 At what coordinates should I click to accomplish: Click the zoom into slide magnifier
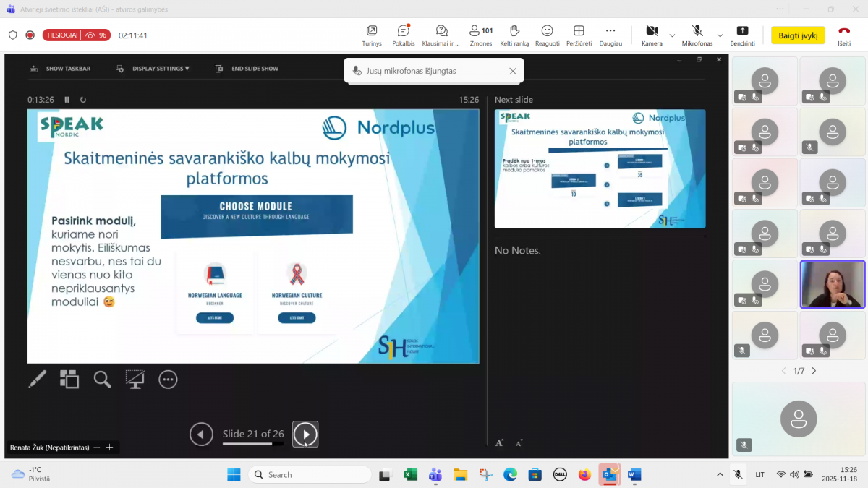pos(102,379)
